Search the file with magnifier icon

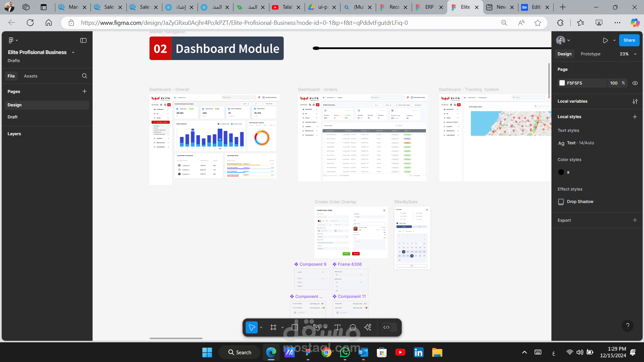[x=84, y=76]
